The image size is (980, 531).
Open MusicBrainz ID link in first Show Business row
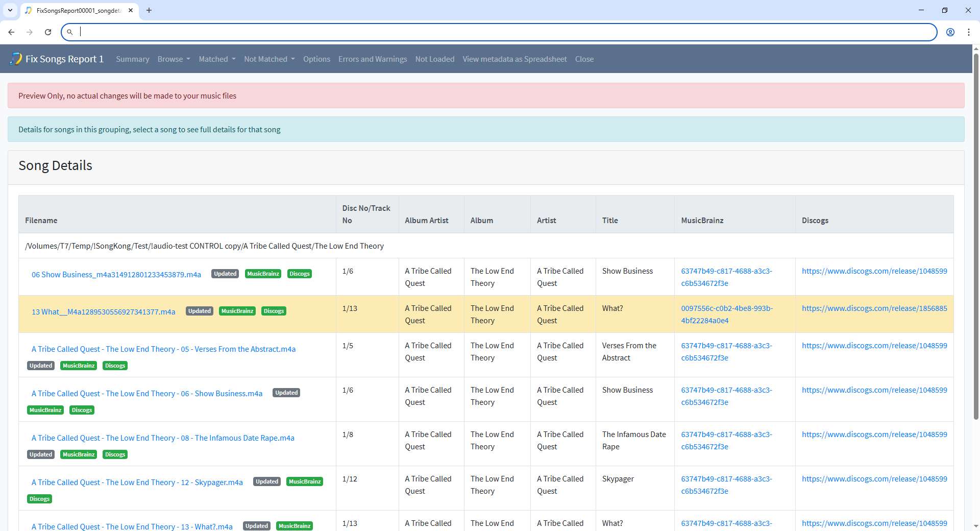click(x=726, y=277)
